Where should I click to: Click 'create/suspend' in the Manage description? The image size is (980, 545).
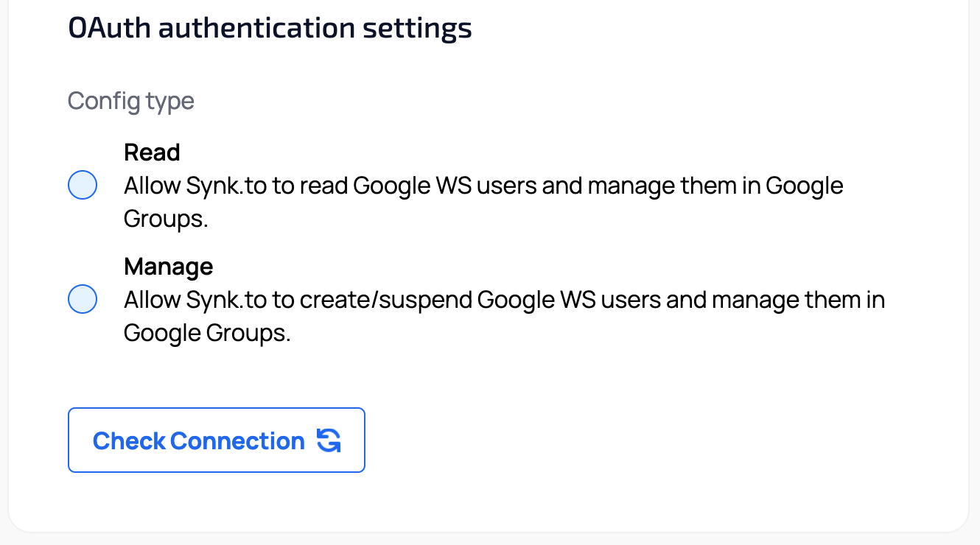pos(385,300)
